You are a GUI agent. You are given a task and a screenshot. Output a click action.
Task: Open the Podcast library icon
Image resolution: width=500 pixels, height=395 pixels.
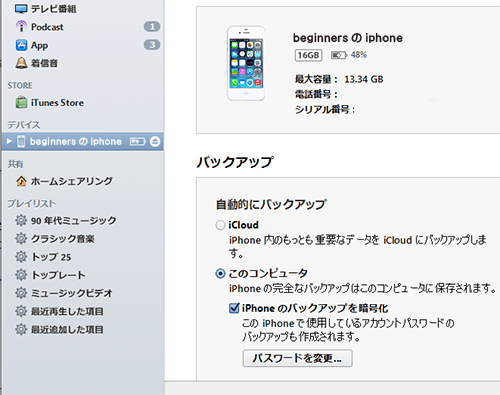click(x=21, y=27)
